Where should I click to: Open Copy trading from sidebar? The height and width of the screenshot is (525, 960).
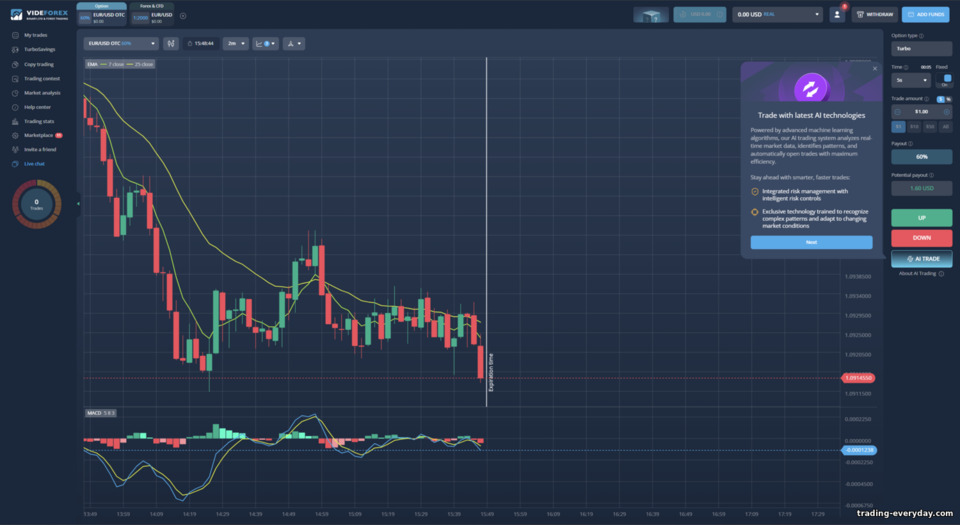point(39,64)
